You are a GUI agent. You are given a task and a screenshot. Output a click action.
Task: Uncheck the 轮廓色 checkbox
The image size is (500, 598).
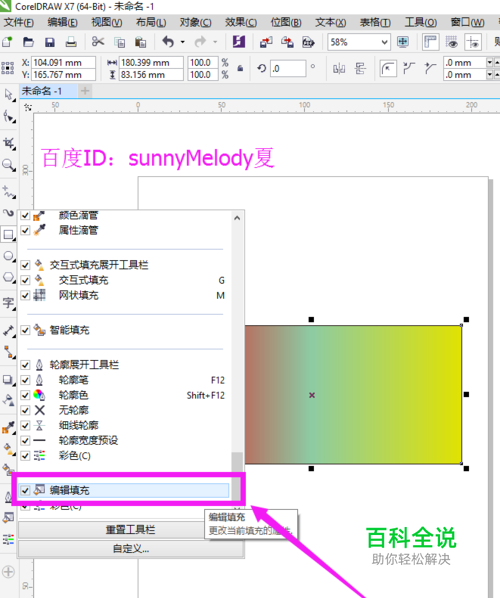25,395
